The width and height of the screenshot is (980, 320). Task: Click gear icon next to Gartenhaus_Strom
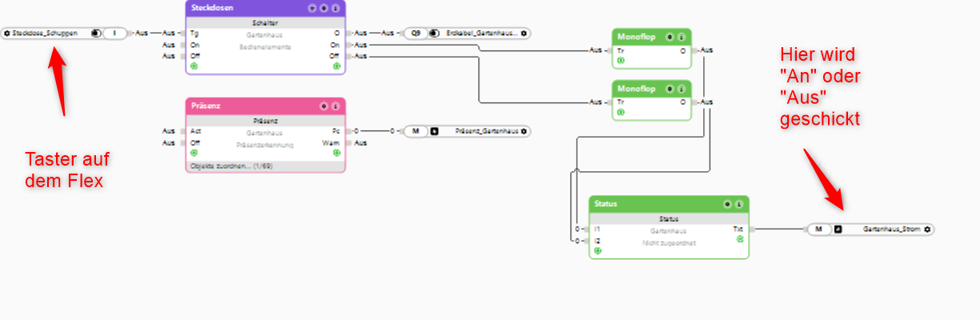click(x=927, y=230)
